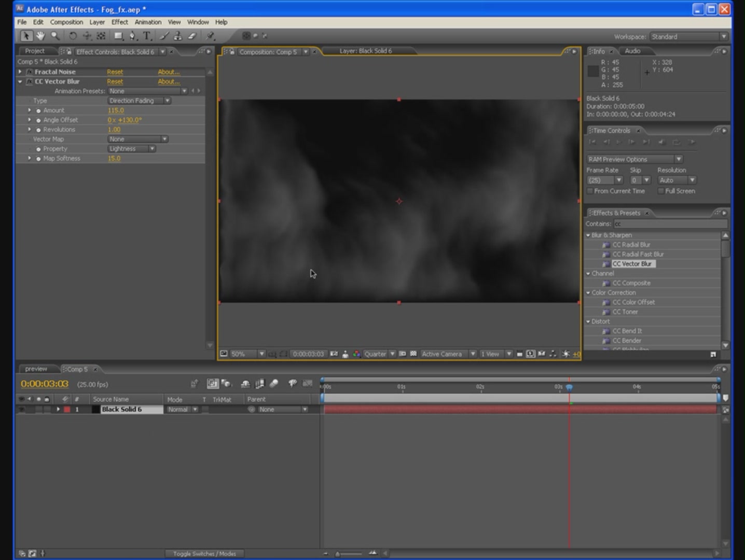Select the Rotation tool
Viewport: 745px width, 560px height.
click(73, 36)
